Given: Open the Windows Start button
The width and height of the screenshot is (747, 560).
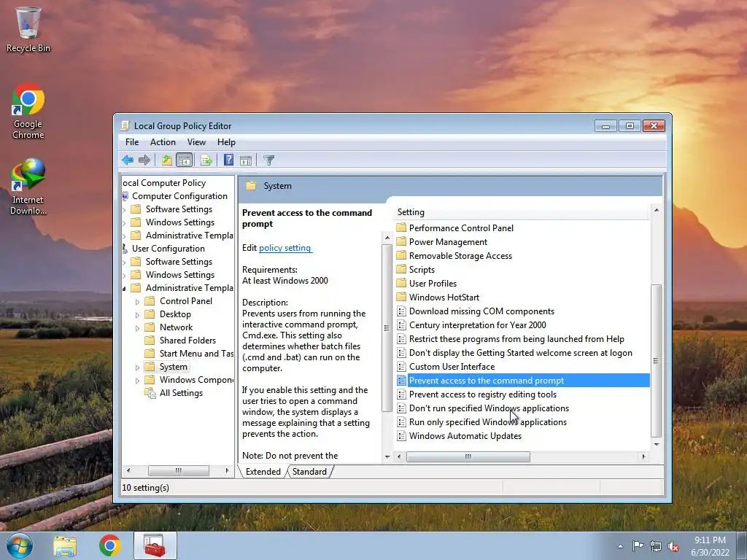Looking at the screenshot, I should pyautogui.click(x=20, y=545).
